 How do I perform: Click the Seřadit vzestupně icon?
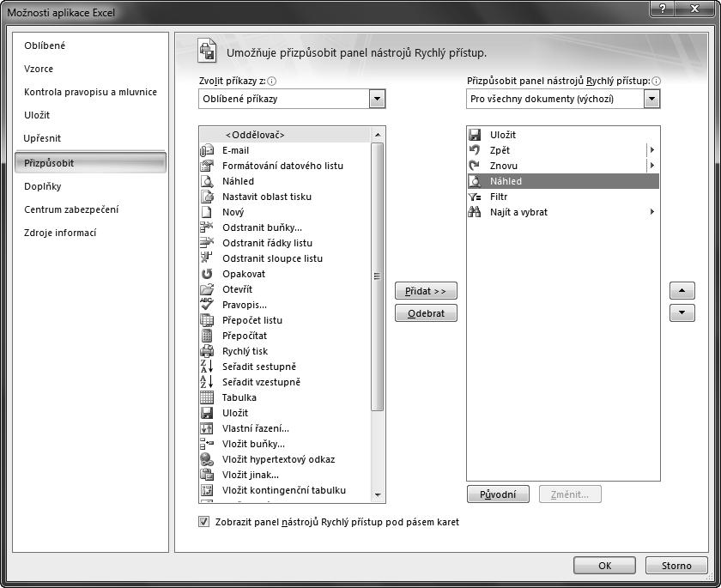pos(207,382)
